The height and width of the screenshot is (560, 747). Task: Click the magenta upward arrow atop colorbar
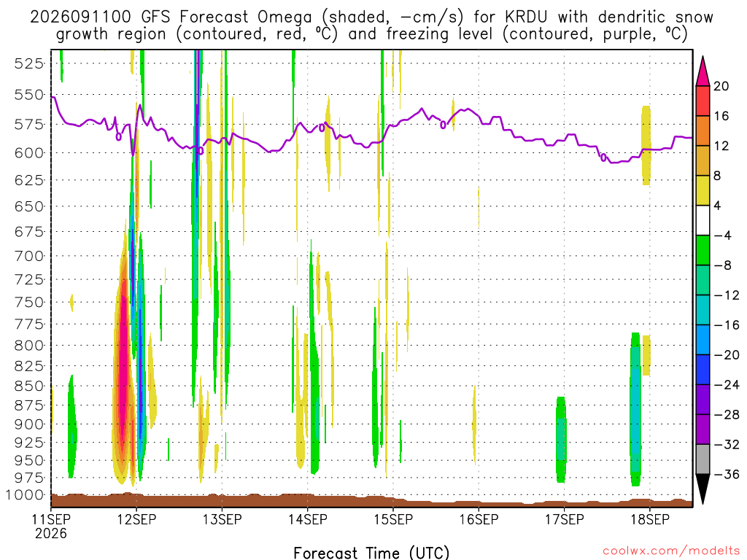point(703,71)
